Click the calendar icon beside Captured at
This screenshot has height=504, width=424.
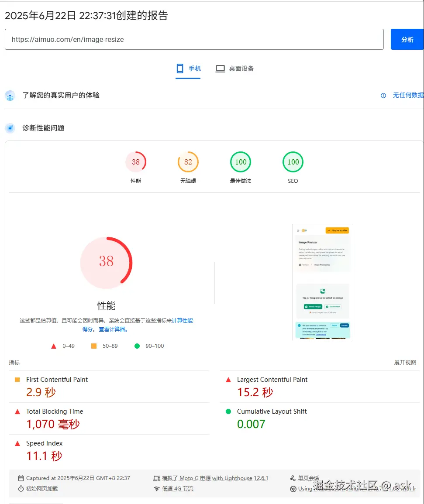pos(21,478)
